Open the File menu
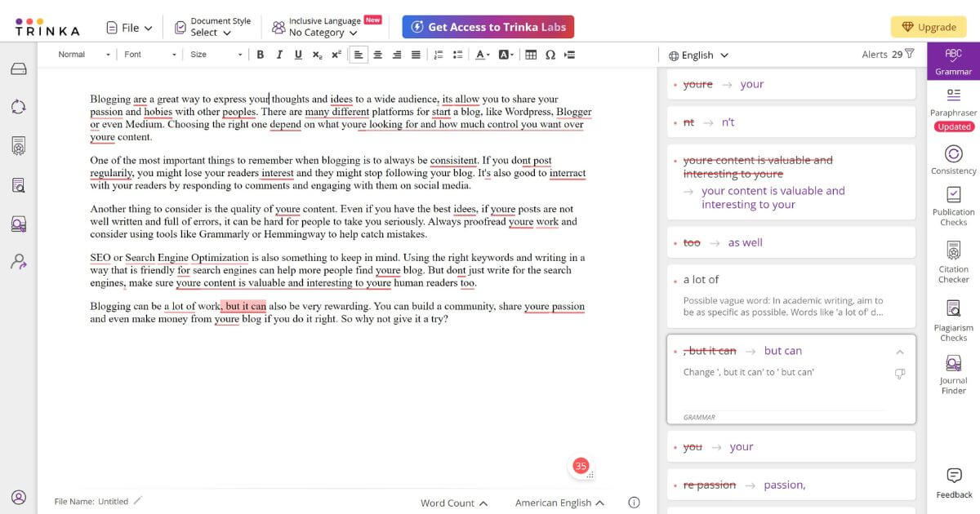 tap(129, 28)
